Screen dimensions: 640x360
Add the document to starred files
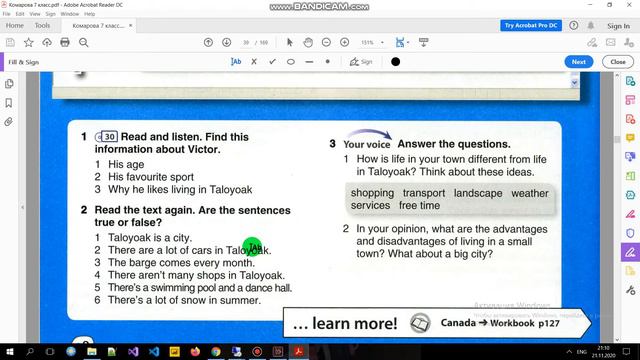click(29, 42)
